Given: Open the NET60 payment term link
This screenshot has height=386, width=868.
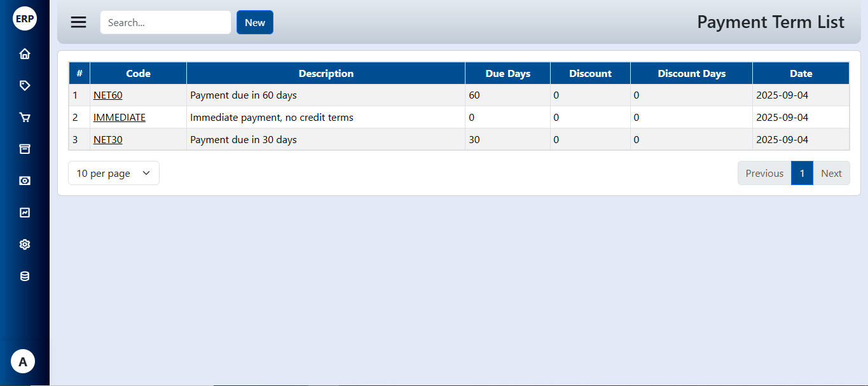Looking at the screenshot, I should [x=107, y=95].
